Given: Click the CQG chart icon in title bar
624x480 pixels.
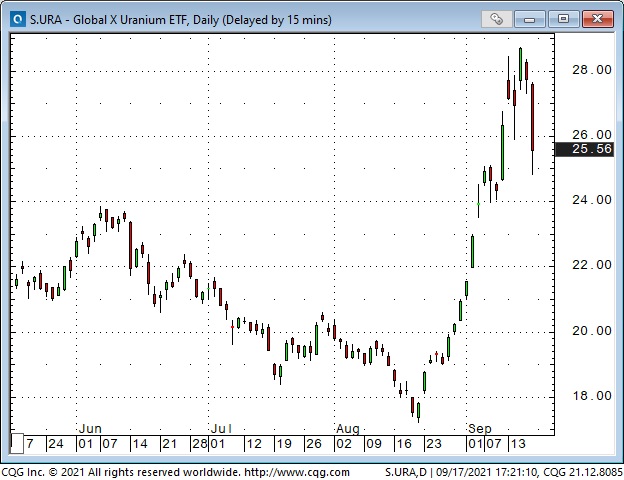Looking at the screenshot, I should (x=18, y=19).
